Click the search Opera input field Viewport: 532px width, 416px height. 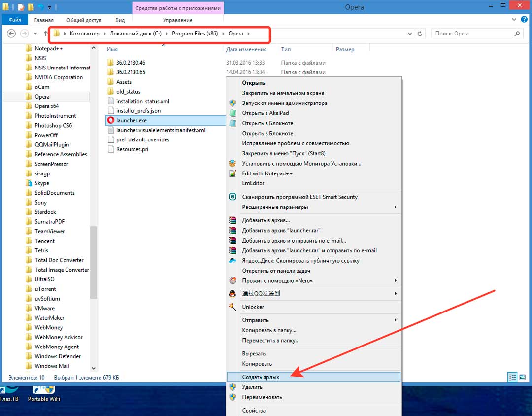(477, 34)
